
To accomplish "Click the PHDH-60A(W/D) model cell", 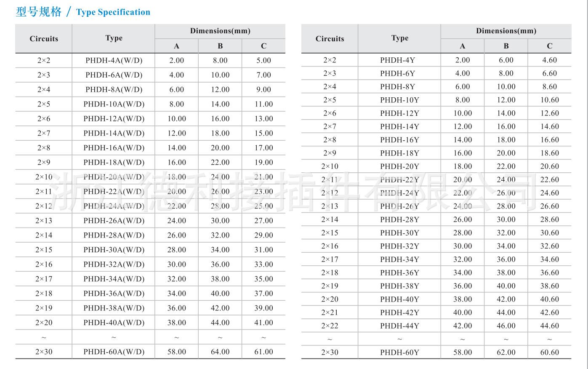I will pyautogui.click(x=114, y=352).
